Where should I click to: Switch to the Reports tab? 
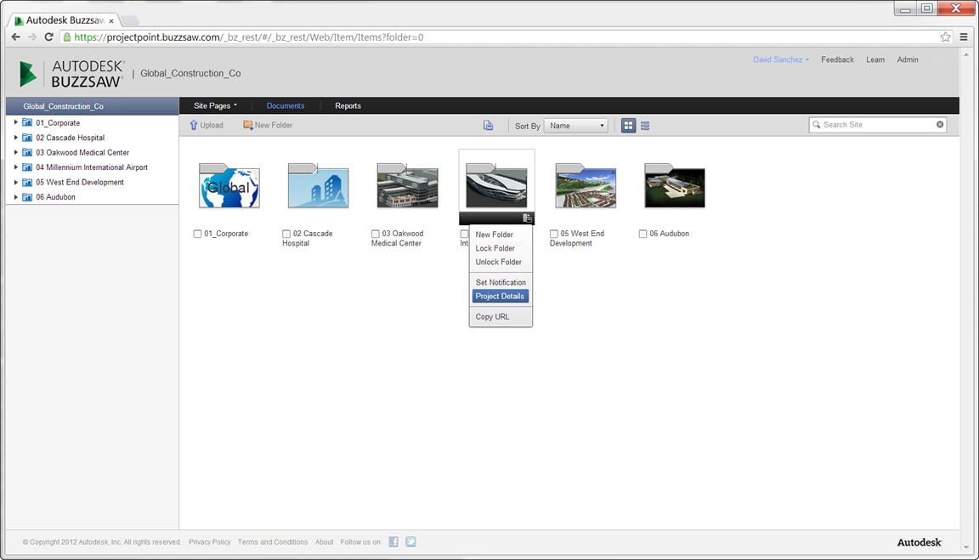pyautogui.click(x=348, y=105)
